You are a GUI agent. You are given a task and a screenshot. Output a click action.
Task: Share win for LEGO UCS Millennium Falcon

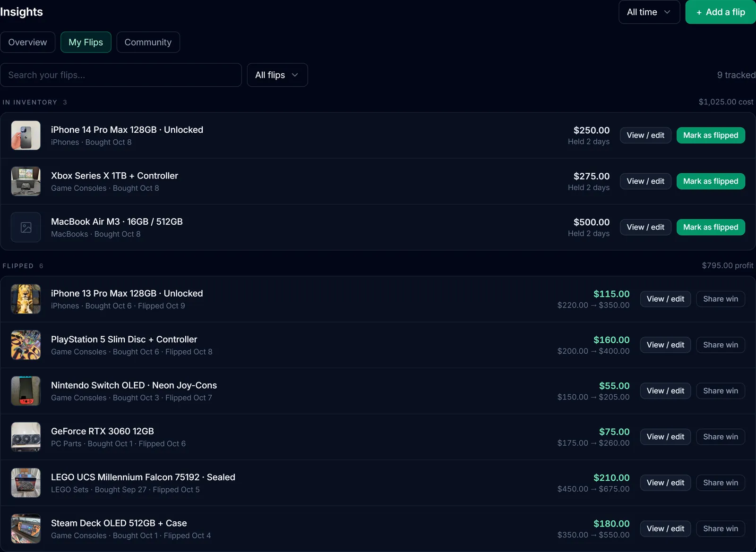tap(721, 483)
